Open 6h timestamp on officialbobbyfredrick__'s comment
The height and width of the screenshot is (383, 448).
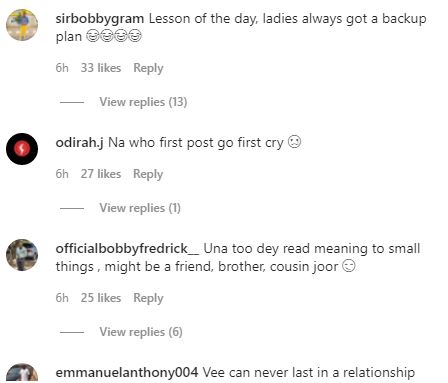tap(62, 298)
